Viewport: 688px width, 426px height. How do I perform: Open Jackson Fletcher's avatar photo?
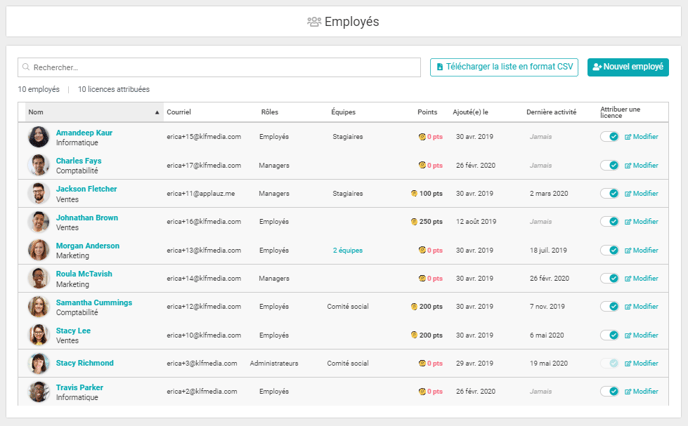click(39, 193)
